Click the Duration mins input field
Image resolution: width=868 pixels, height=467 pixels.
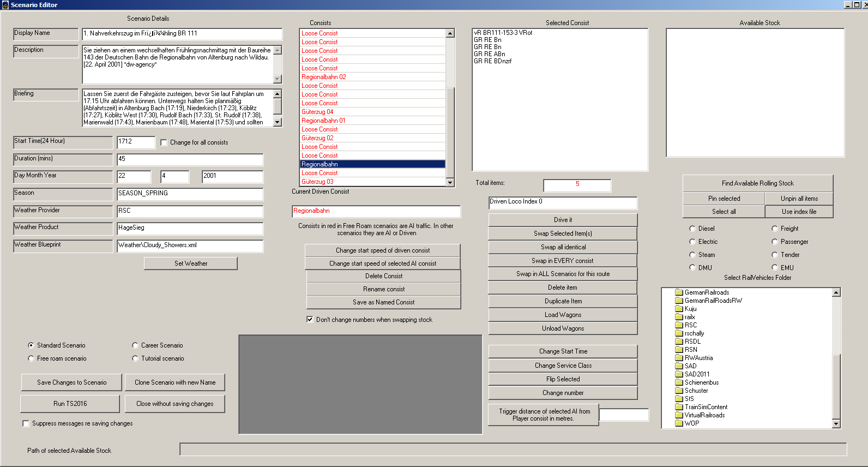click(190, 159)
